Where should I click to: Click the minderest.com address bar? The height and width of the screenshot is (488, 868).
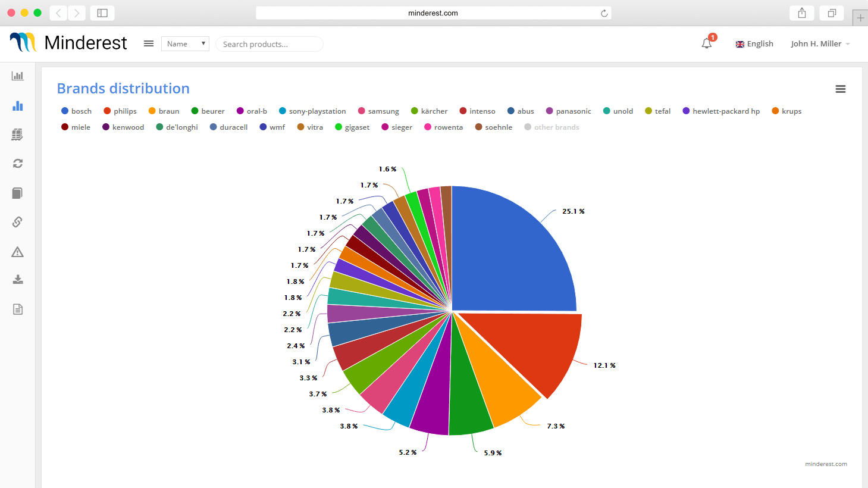433,13
